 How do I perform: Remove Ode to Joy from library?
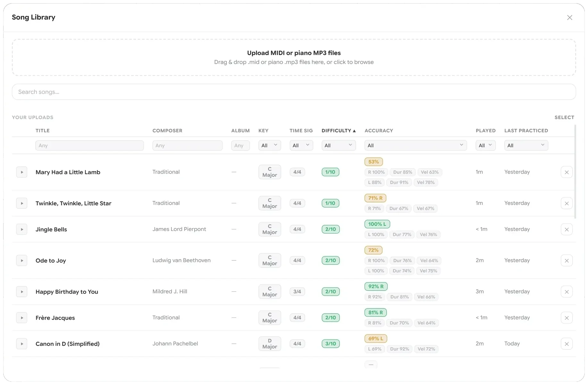pyautogui.click(x=567, y=260)
